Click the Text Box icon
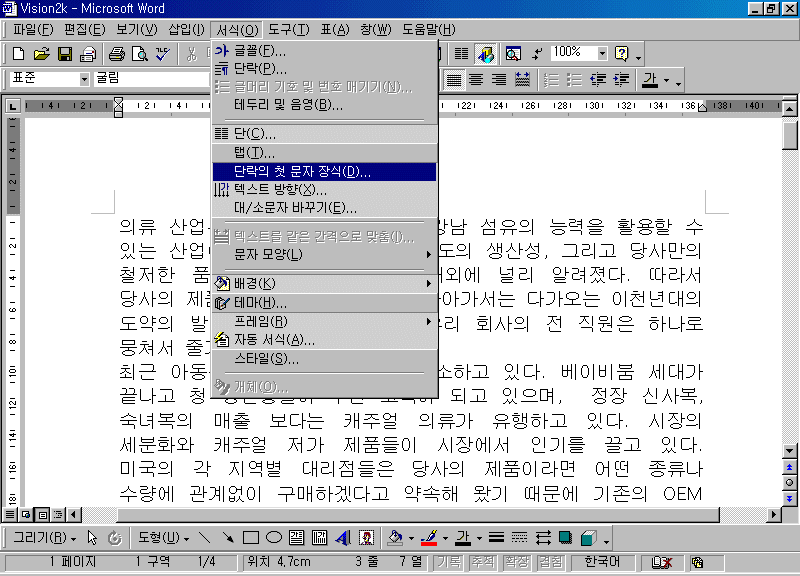The width and height of the screenshot is (800, 576). [x=296, y=538]
